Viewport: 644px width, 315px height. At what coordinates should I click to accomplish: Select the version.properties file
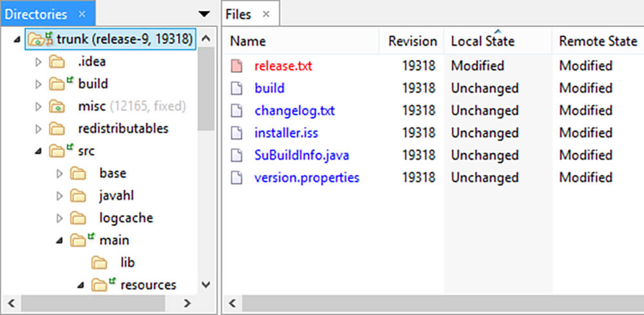click(x=307, y=177)
